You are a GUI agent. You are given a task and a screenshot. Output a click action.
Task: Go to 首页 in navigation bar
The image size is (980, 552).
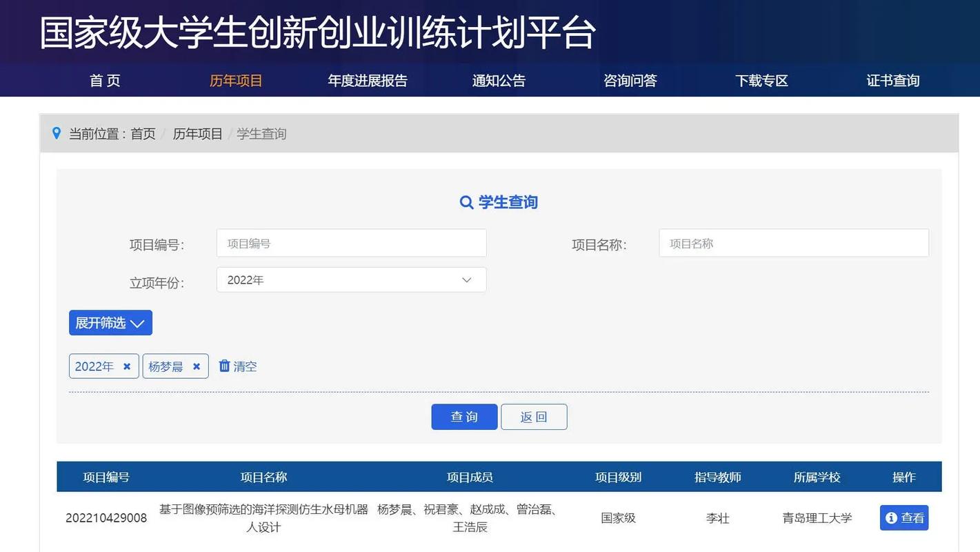[x=105, y=81]
